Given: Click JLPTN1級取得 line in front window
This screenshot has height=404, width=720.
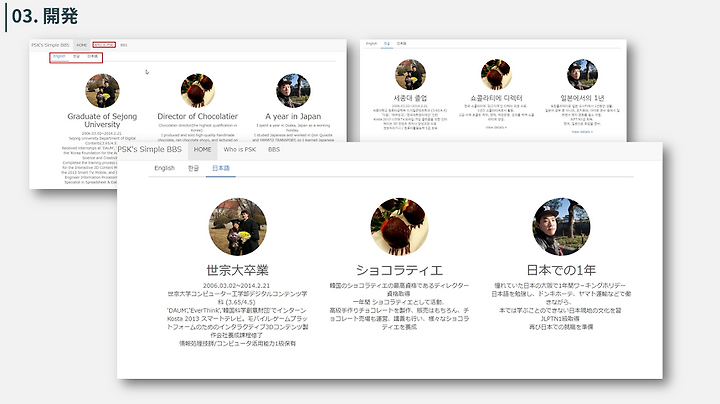Looking at the screenshot, I should click(x=560, y=319).
